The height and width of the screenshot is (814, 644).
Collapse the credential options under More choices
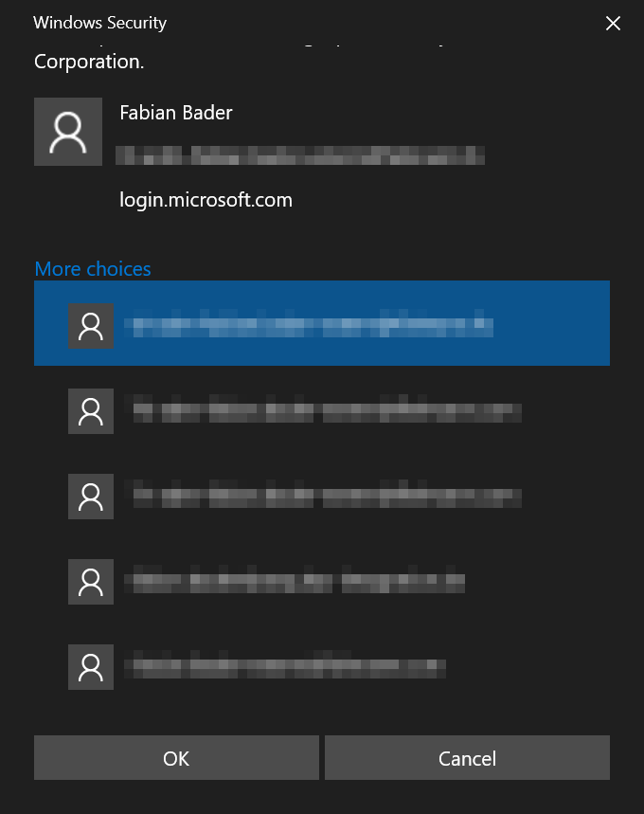click(x=92, y=268)
